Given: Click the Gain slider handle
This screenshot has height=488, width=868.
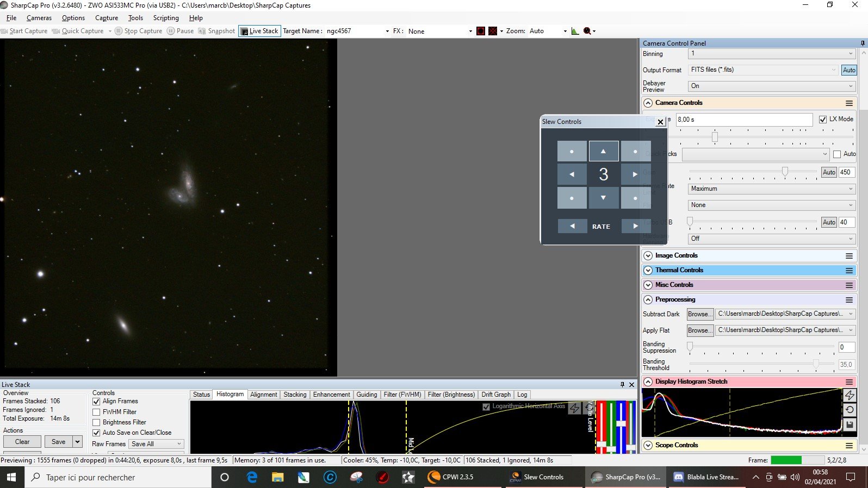Looking at the screenshot, I should [785, 172].
